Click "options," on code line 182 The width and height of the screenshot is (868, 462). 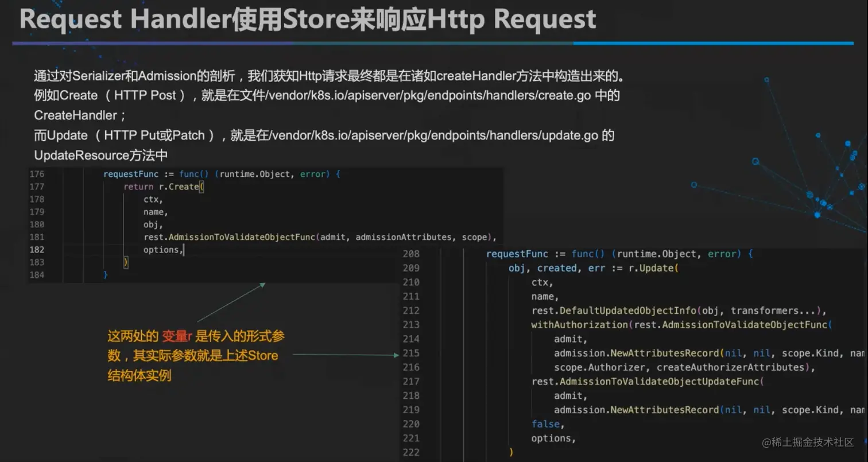163,250
